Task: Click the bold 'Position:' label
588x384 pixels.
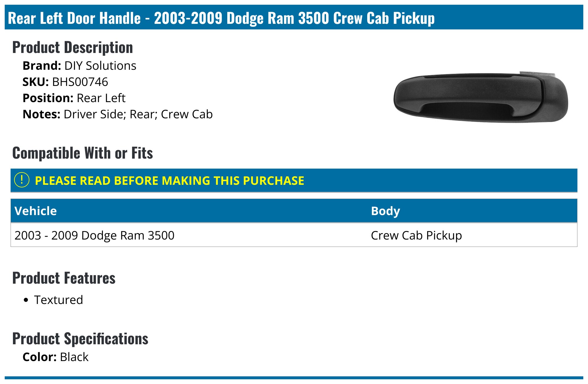Action: point(48,98)
